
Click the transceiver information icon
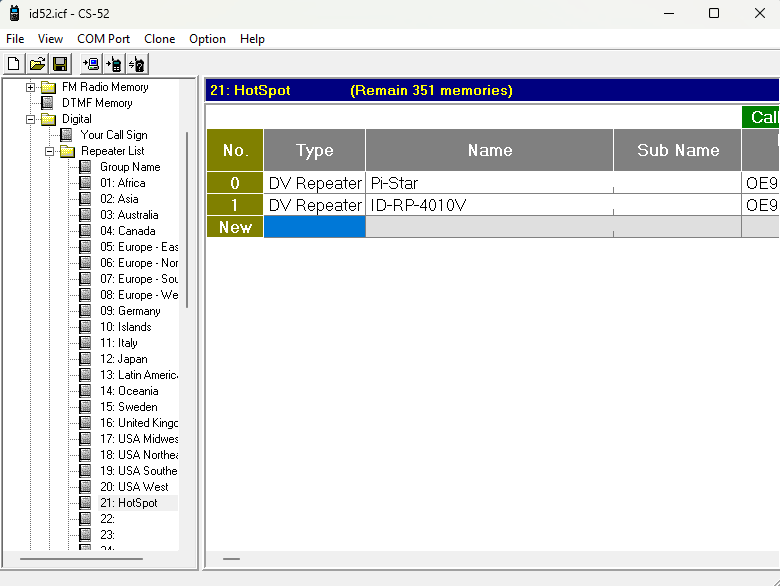pos(137,64)
